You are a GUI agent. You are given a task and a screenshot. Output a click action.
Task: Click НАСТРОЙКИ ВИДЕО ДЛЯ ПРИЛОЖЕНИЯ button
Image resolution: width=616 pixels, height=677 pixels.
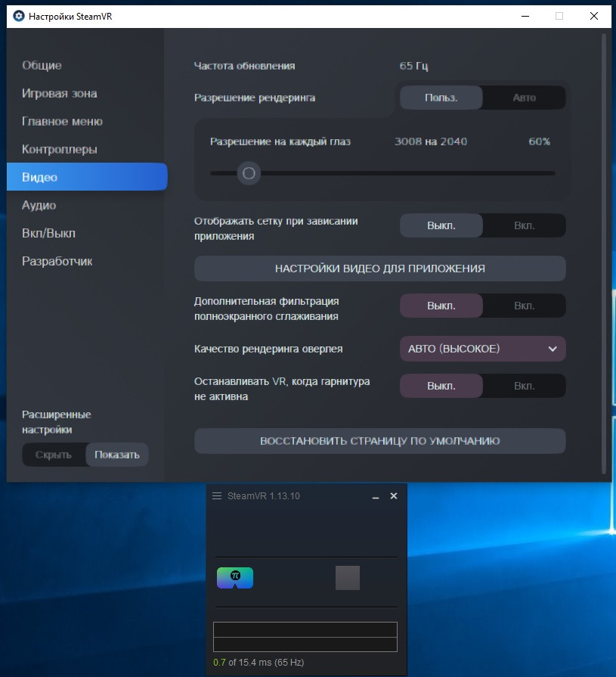click(379, 269)
